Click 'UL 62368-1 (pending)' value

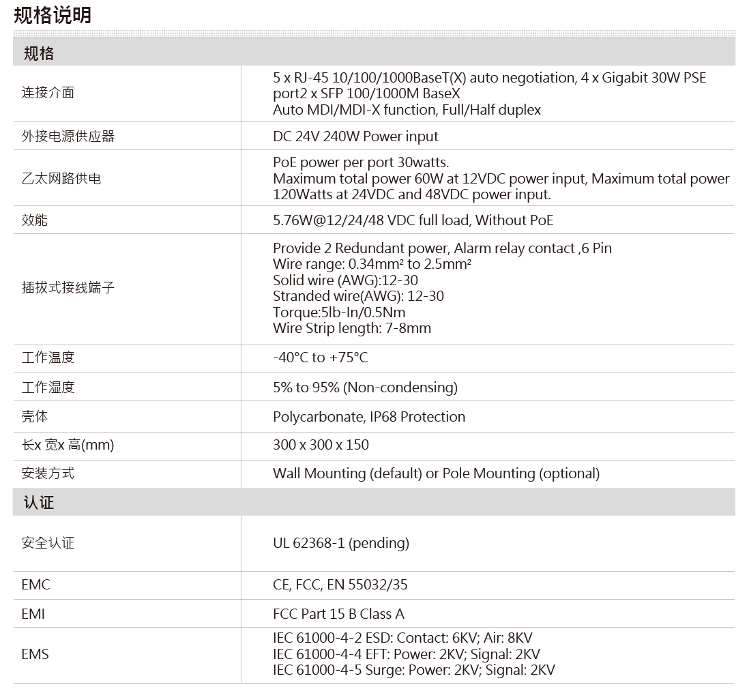pyautogui.click(x=341, y=543)
